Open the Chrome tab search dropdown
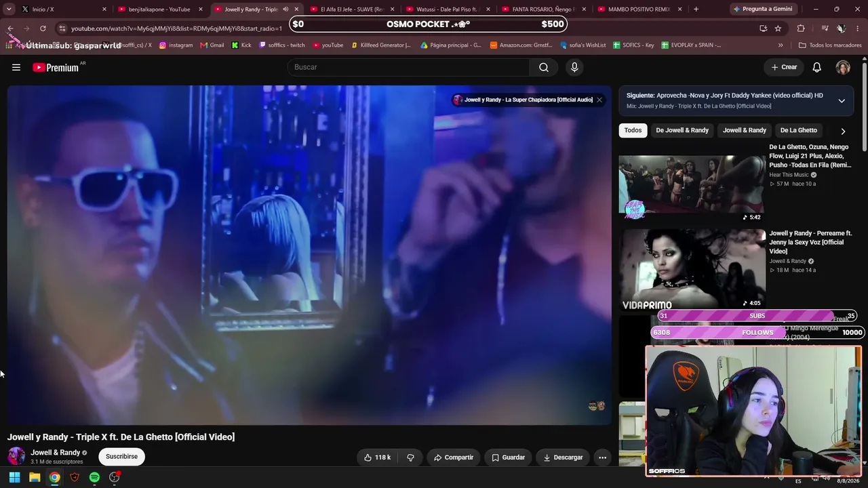Screen dimensions: 868x488 click(x=9, y=9)
